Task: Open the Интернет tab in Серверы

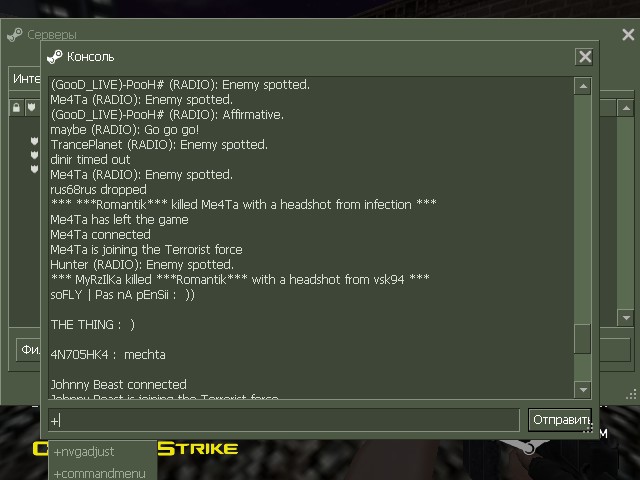Action: pos(26,78)
